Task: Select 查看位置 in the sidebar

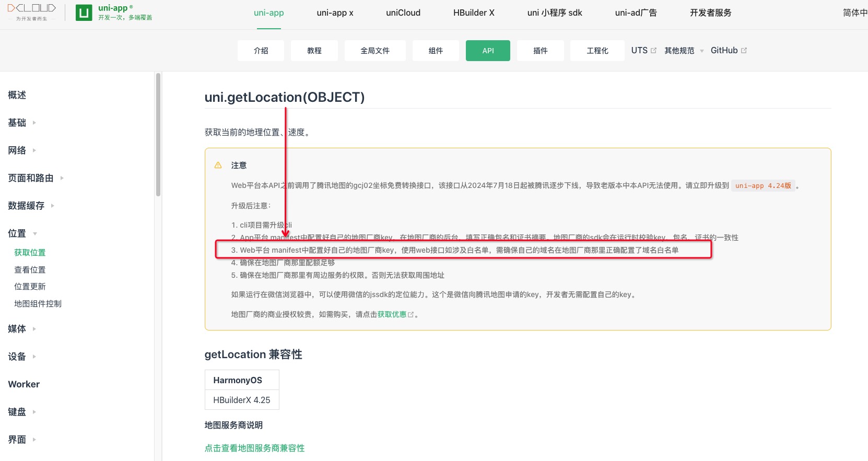Action: point(30,270)
